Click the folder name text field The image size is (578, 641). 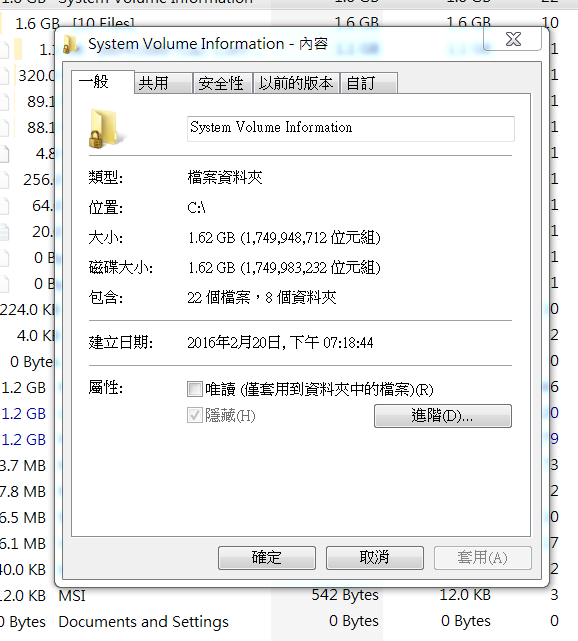point(351,129)
